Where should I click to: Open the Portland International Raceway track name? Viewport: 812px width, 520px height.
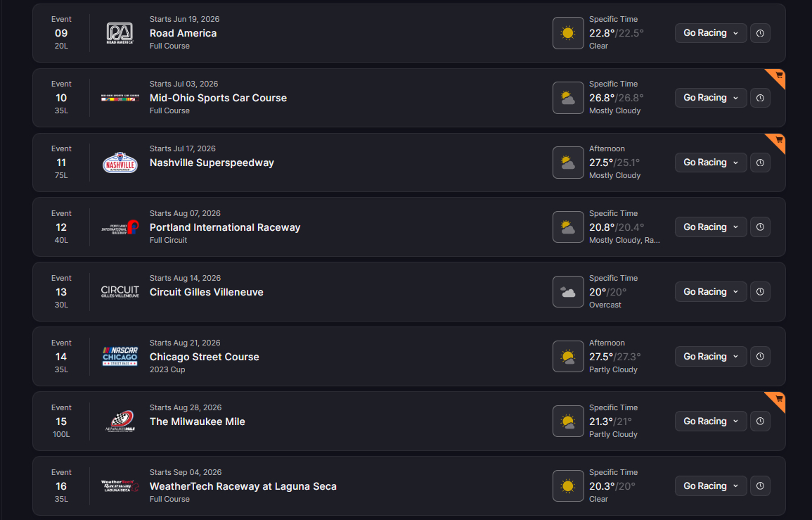coord(225,227)
